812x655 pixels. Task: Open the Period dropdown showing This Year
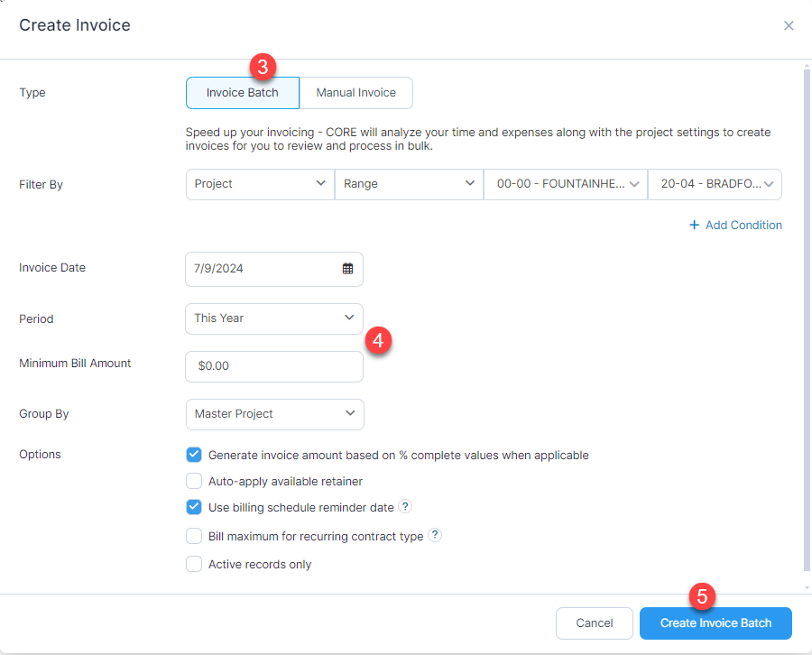274,318
